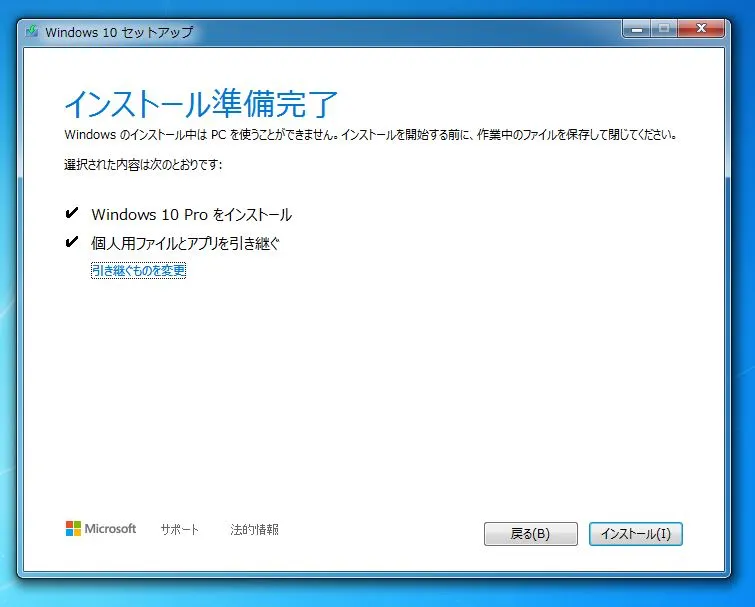Image resolution: width=755 pixels, height=607 pixels.
Task: Open the サポート link
Action: click(180, 530)
